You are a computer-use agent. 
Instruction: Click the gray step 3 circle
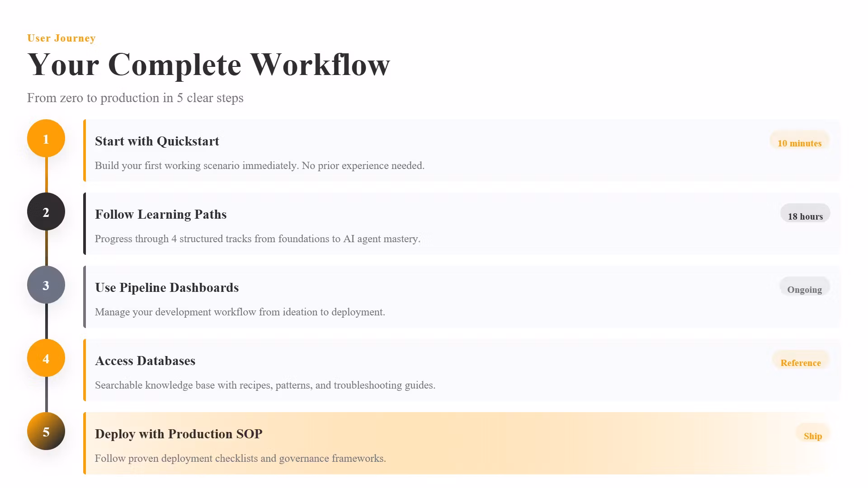click(46, 285)
